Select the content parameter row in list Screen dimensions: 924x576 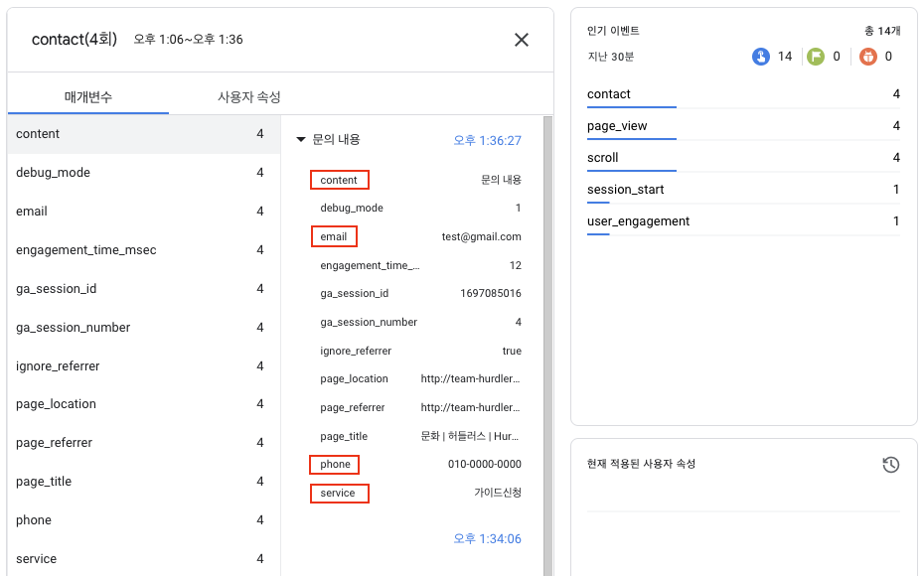coord(143,134)
